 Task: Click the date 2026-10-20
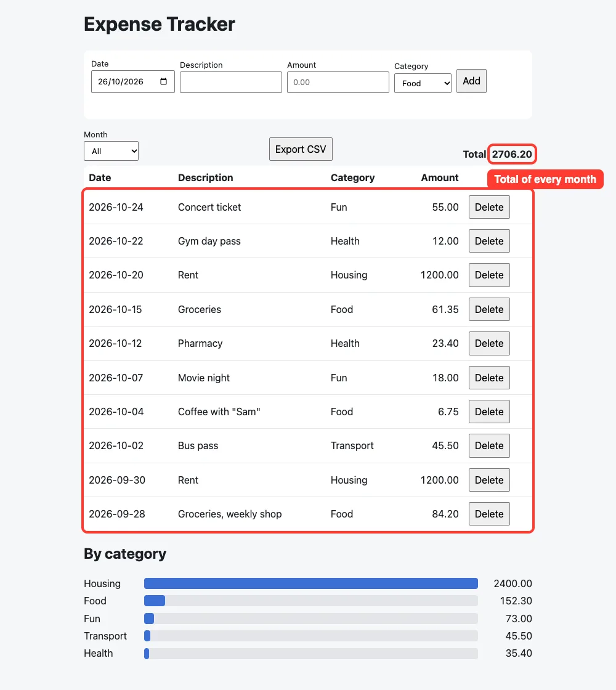point(116,275)
